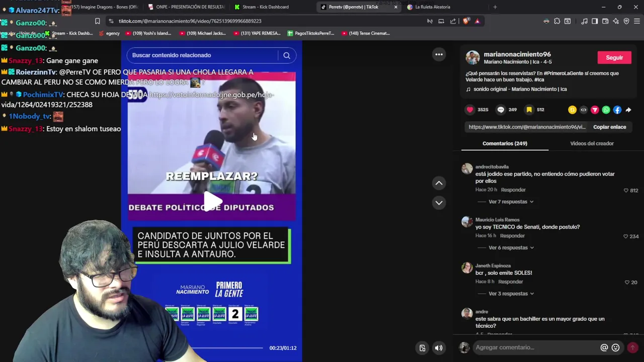Click the search magnifier icon

[287, 55]
